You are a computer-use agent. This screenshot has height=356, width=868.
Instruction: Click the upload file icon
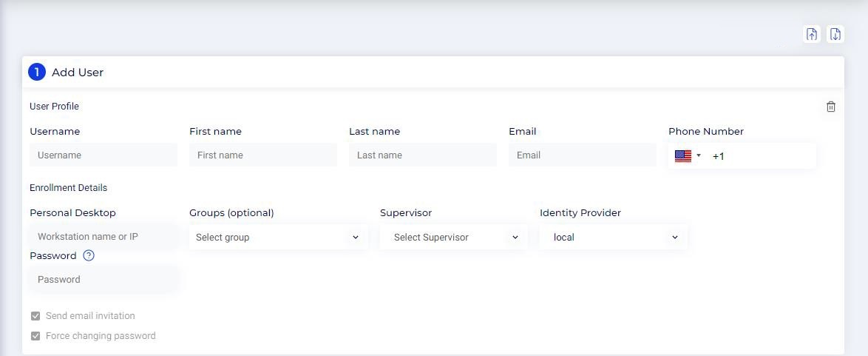tap(812, 34)
